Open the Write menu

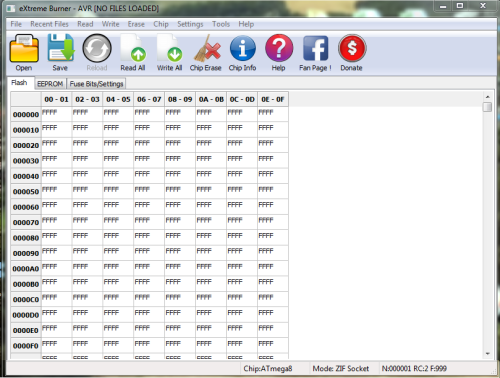click(x=110, y=24)
